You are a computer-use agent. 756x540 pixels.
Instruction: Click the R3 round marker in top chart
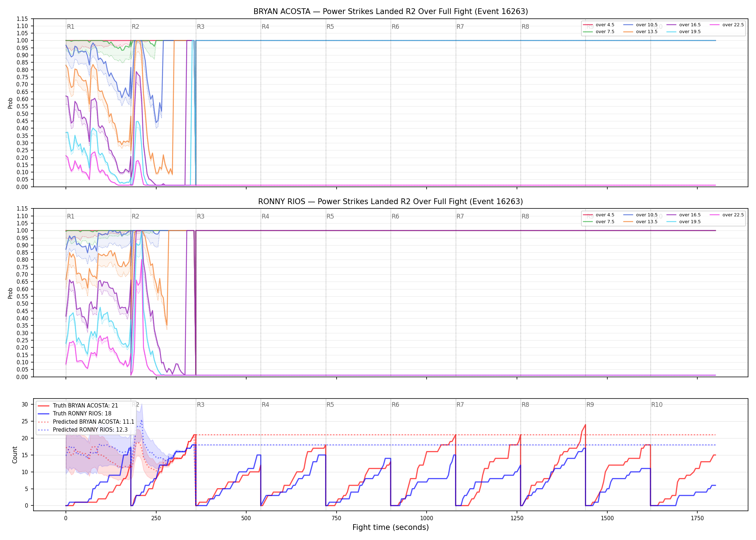pos(201,27)
